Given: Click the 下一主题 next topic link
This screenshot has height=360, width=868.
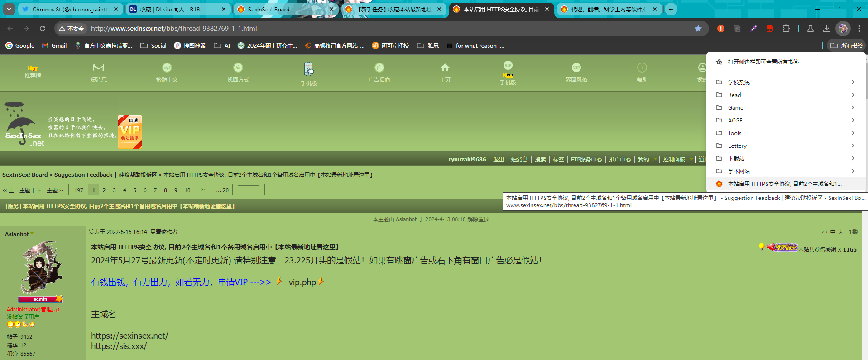Looking at the screenshot, I should pos(50,190).
